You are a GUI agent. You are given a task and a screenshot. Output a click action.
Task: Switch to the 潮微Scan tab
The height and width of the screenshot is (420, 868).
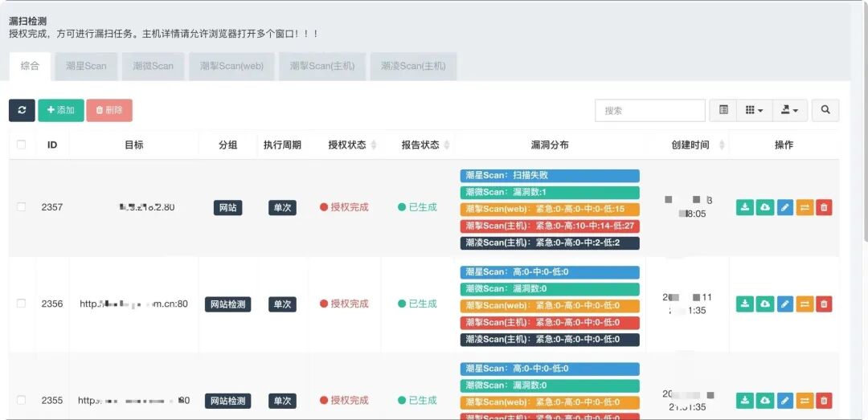click(x=154, y=67)
